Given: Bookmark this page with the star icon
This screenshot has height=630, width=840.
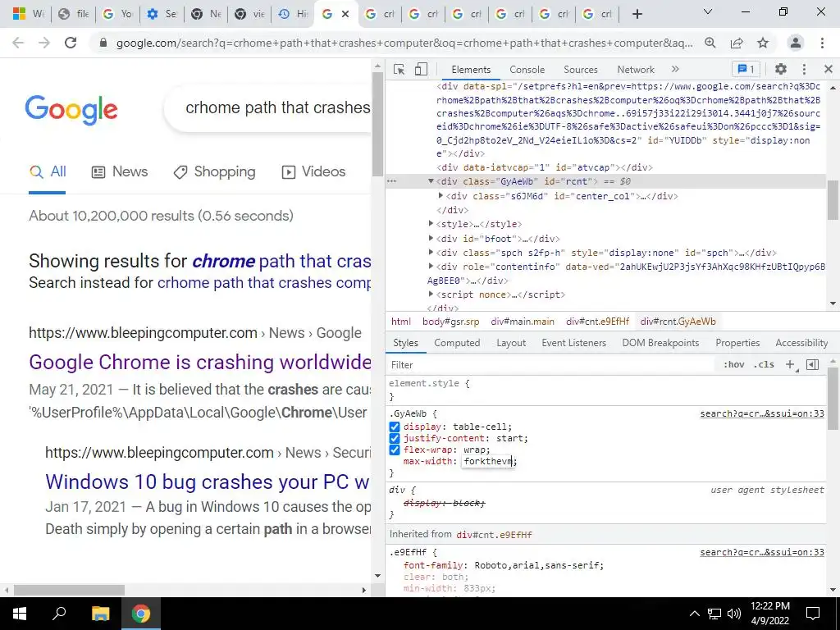Looking at the screenshot, I should (x=763, y=43).
